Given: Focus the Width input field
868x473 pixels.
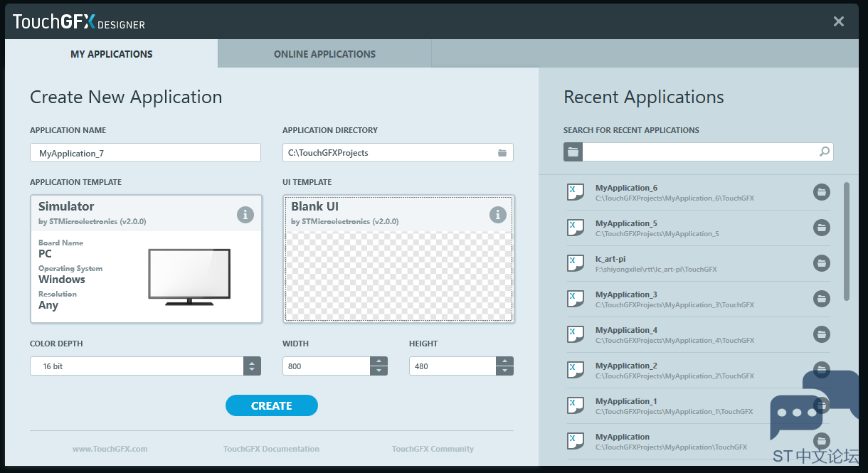Looking at the screenshot, I should tap(327, 366).
